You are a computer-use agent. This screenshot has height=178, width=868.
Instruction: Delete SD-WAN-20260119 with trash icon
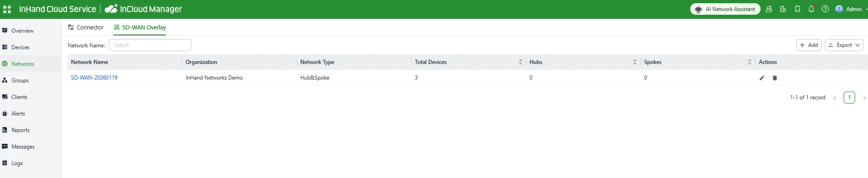point(775,78)
